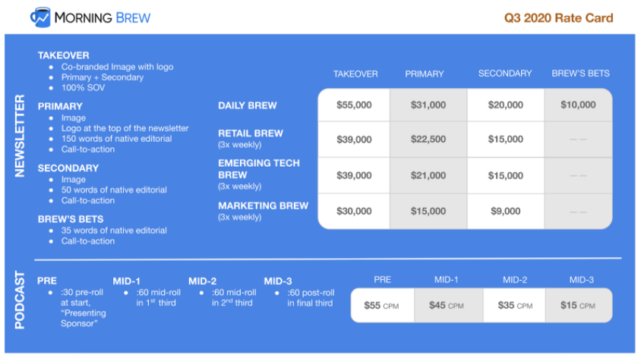Click the Morning Brew wordmark text

pyautogui.click(x=103, y=18)
